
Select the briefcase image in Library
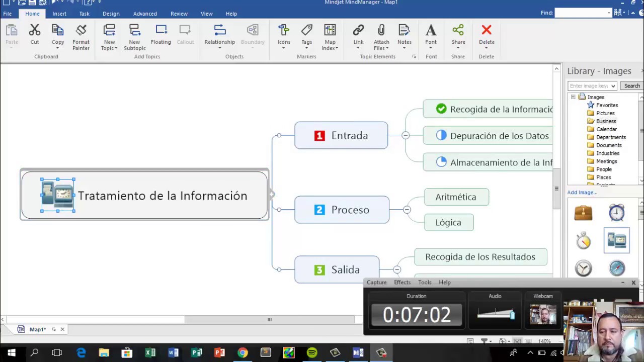[x=584, y=213]
